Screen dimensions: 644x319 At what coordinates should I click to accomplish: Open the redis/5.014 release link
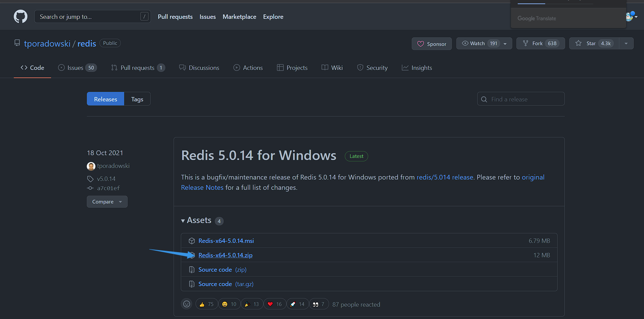tap(445, 177)
